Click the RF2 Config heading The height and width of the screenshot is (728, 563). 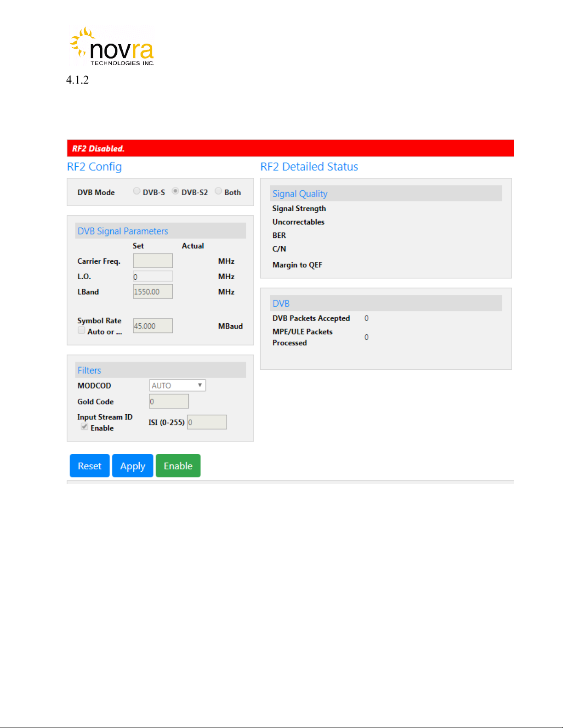94,167
